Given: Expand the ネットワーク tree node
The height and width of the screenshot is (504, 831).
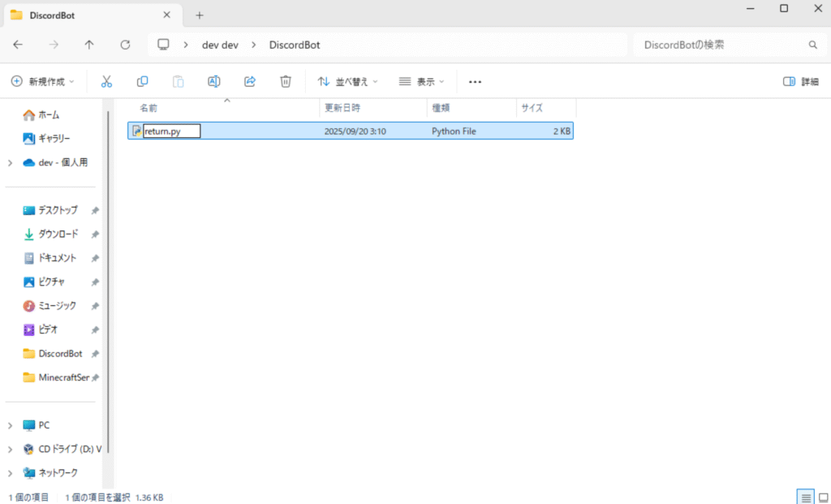Looking at the screenshot, I should (10, 473).
